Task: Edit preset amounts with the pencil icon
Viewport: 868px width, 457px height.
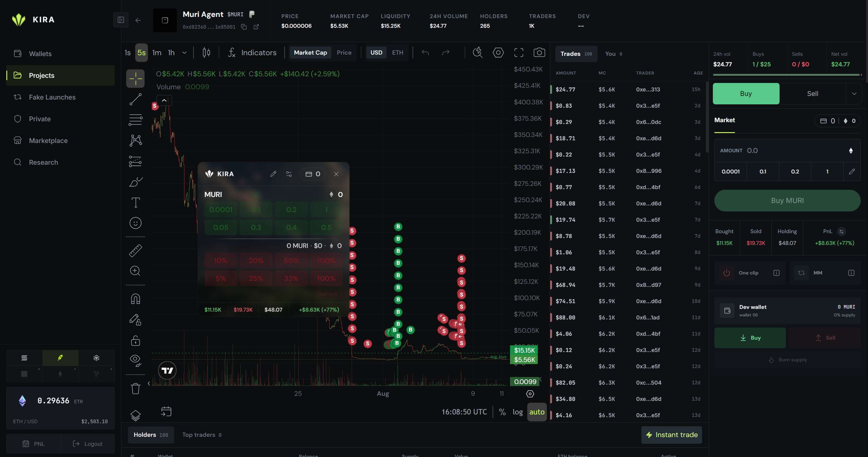Action: click(x=851, y=171)
